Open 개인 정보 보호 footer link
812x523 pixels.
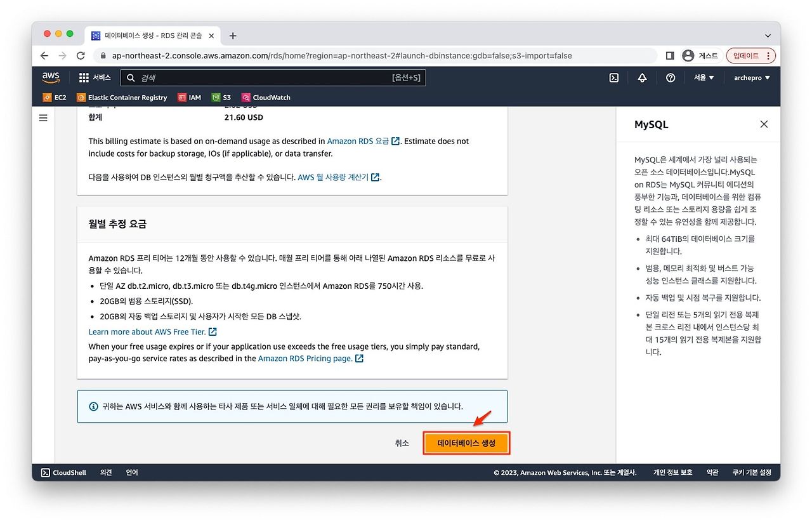click(x=673, y=473)
